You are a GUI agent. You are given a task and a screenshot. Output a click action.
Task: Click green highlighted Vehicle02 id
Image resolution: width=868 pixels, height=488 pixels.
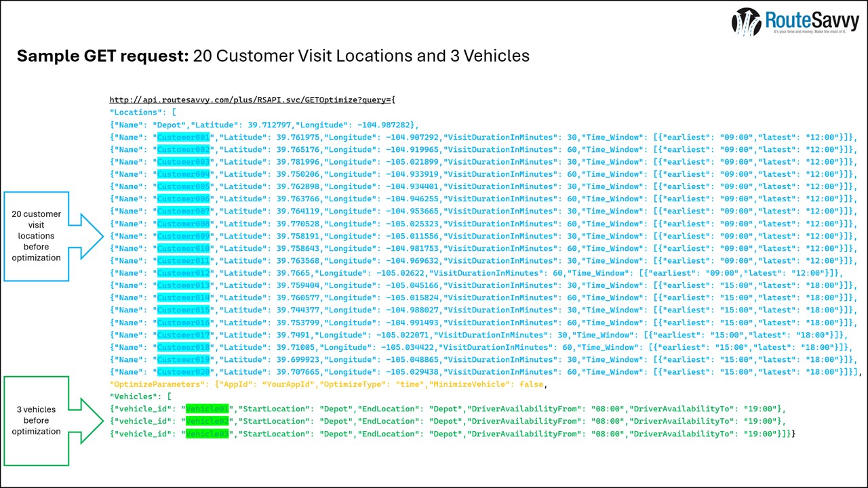pos(208,421)
